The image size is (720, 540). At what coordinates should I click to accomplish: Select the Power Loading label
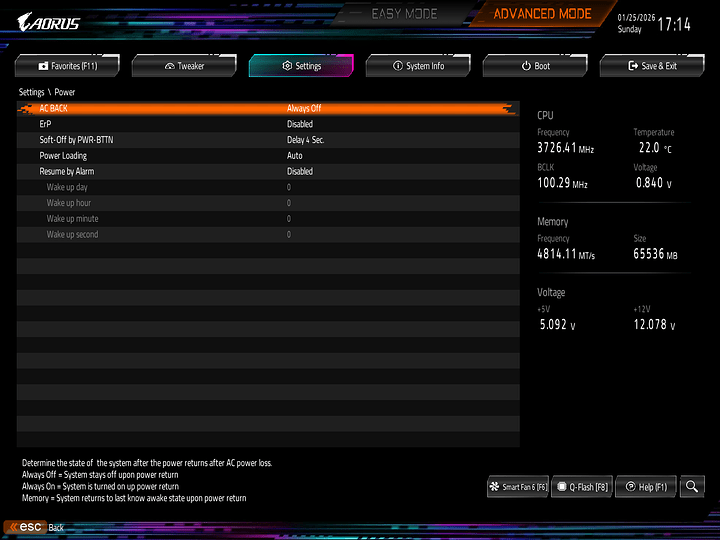[63, 156]
